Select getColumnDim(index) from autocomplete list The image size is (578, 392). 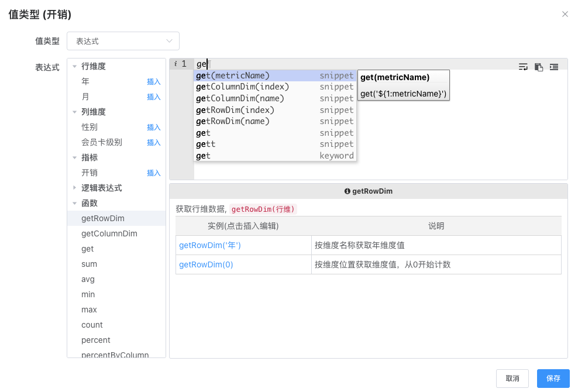point(243,87)
